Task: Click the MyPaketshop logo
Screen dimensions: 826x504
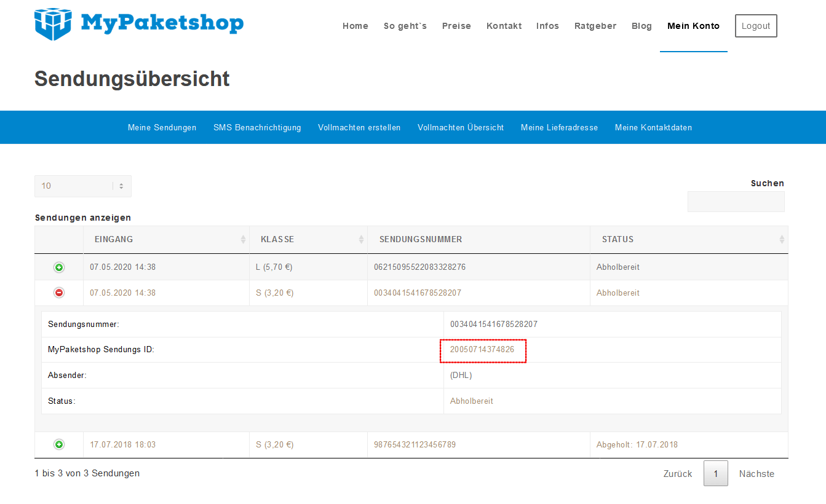Action: pos(139,25)
